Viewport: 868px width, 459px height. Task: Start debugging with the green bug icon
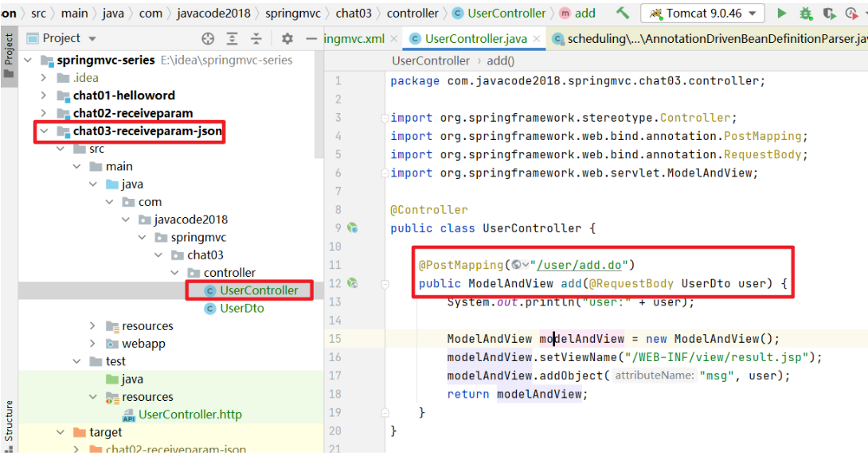[x=805, y=14]
